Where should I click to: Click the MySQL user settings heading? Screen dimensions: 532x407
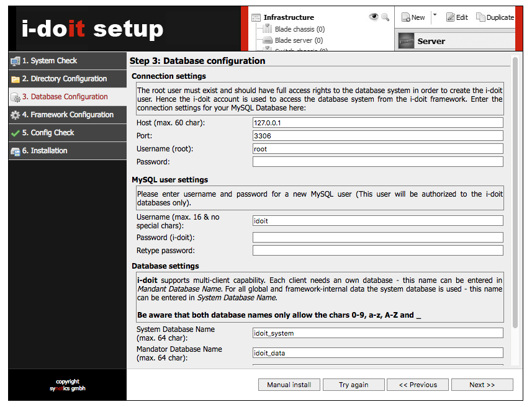pyautogui.click(x=169, y=180)
